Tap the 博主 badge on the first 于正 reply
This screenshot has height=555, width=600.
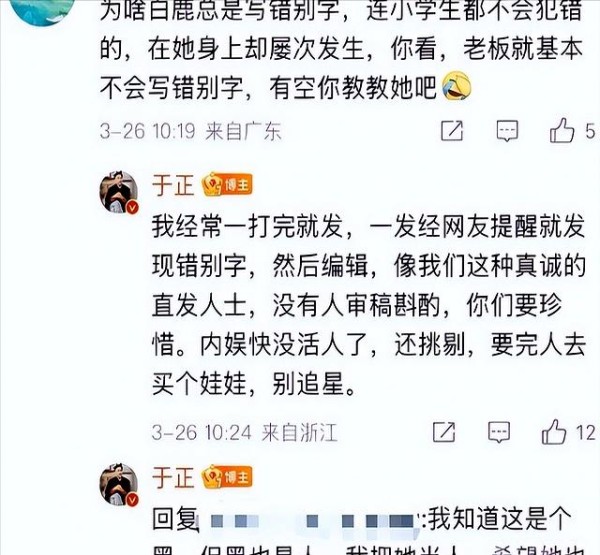[x=227, y=185]
